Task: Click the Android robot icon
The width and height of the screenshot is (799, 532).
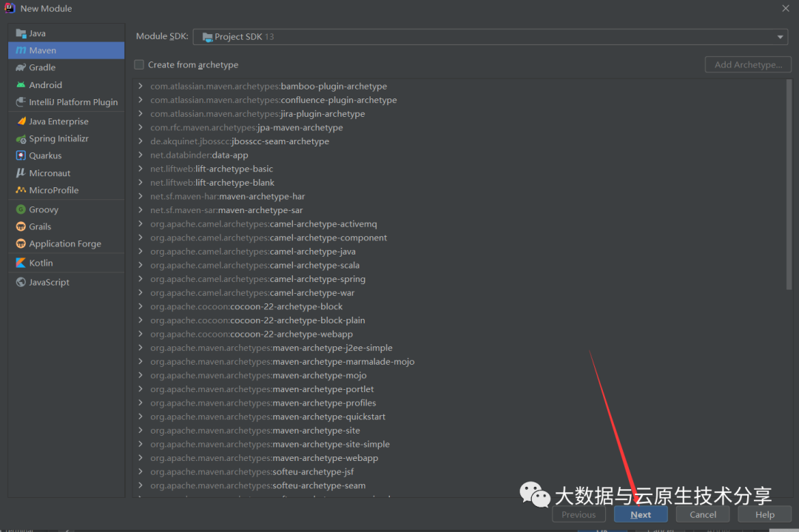Action: pos(21,85)
